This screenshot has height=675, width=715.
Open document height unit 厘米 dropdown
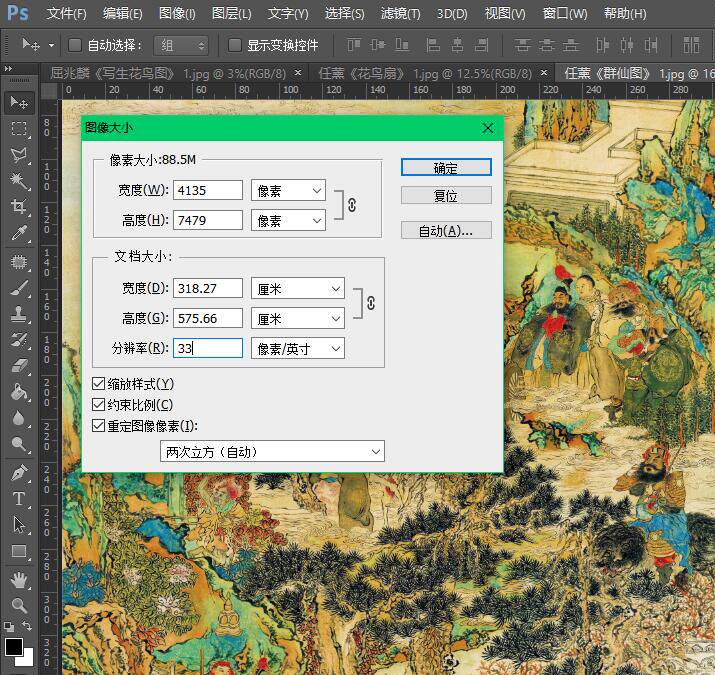(x=298, y=319)
